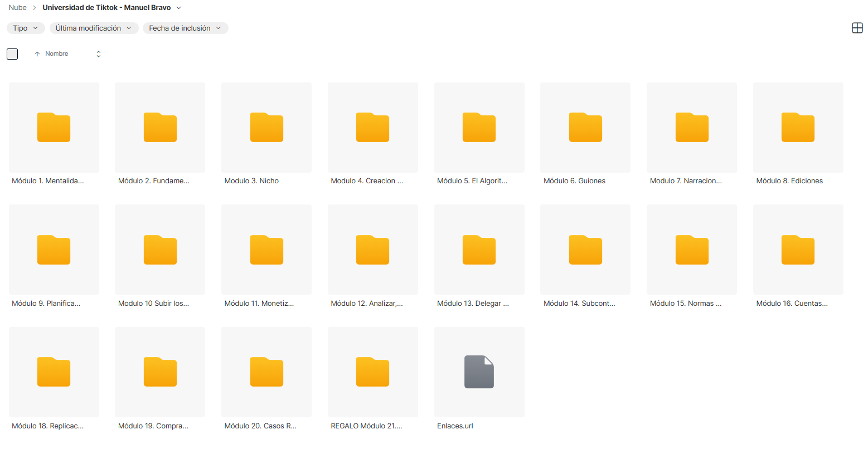The height and width of the screenshot is (449, 868).
Task: Go to Nube in the breadcrumb
Action: (18, 8)
